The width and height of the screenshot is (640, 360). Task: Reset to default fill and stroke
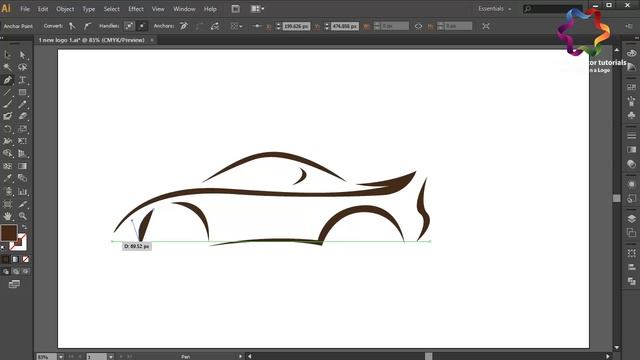(x=3, y=247)
